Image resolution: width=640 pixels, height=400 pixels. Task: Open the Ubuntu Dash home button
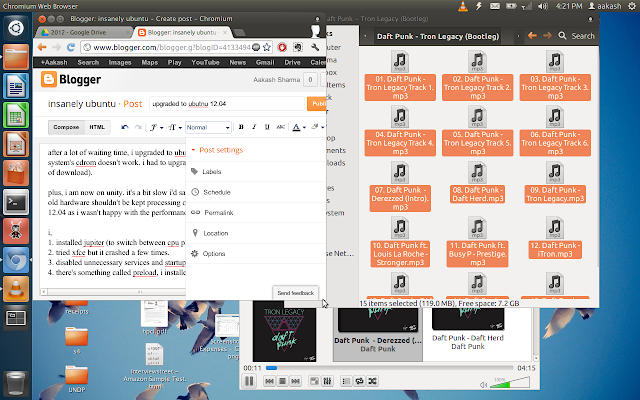16,28
